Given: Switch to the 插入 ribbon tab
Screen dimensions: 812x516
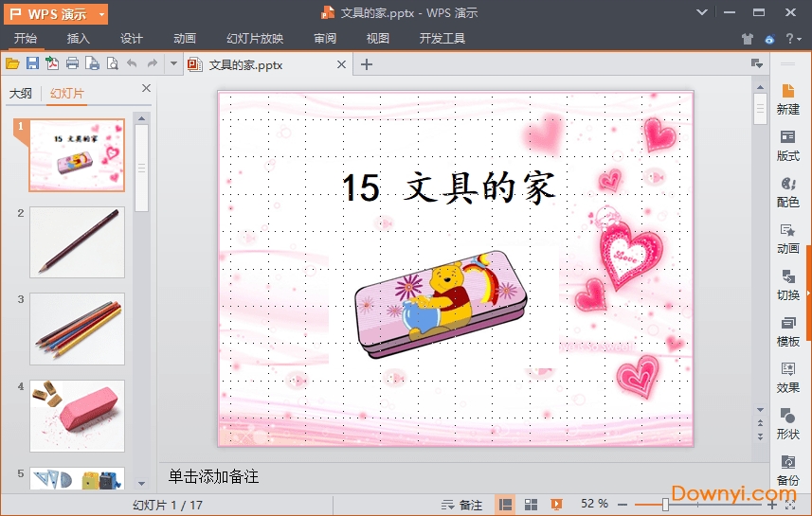Looking at the screenshot, I should click(x=79, y=38).
